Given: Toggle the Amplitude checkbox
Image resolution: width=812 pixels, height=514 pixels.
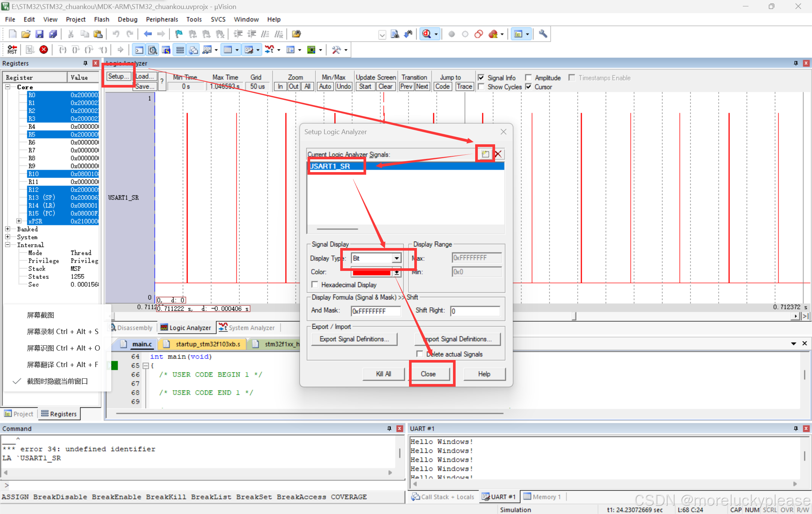Looking at the screenshot, I should point(528,78).
